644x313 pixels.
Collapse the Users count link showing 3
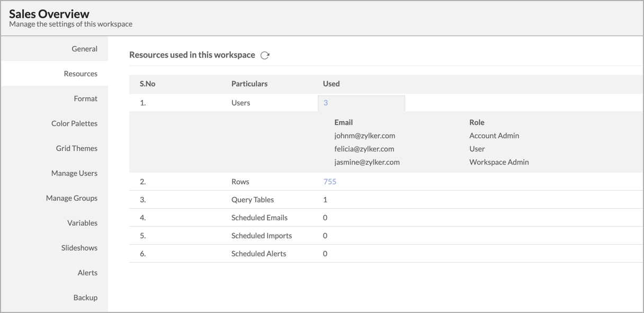click(326, 103)
